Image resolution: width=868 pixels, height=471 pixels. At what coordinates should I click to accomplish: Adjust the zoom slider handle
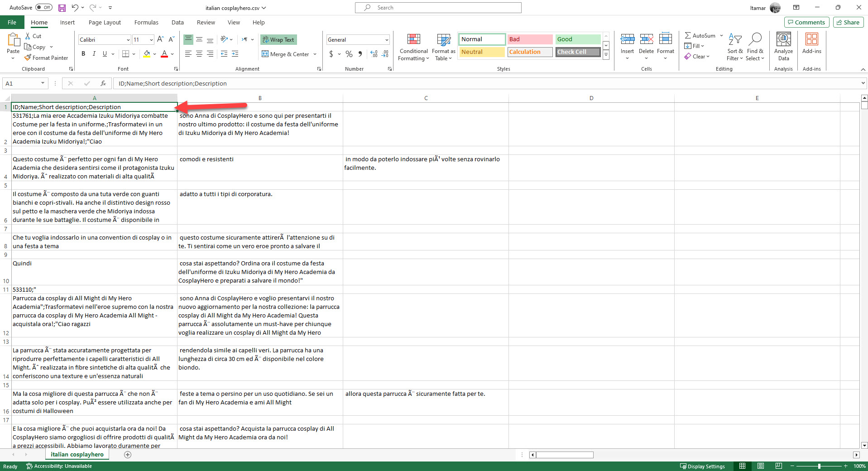click(819, 466)
